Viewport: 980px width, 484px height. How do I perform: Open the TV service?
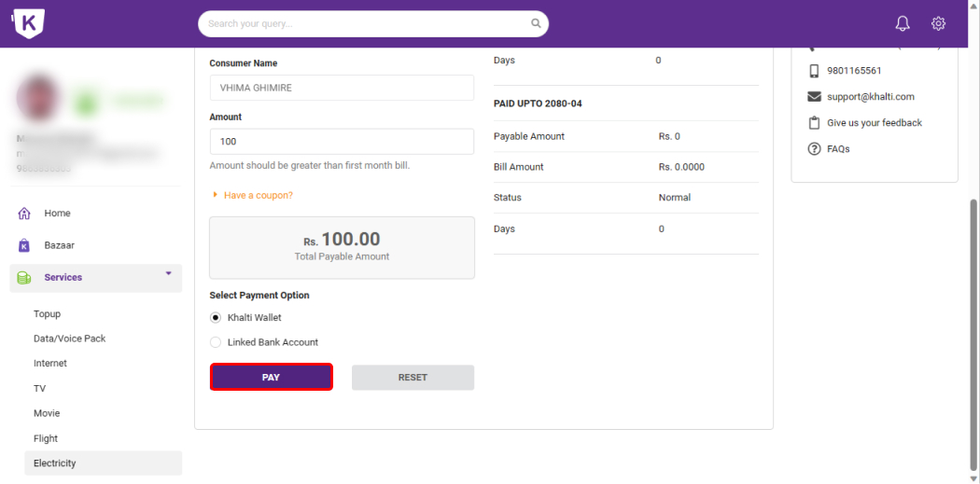(39, 389)
